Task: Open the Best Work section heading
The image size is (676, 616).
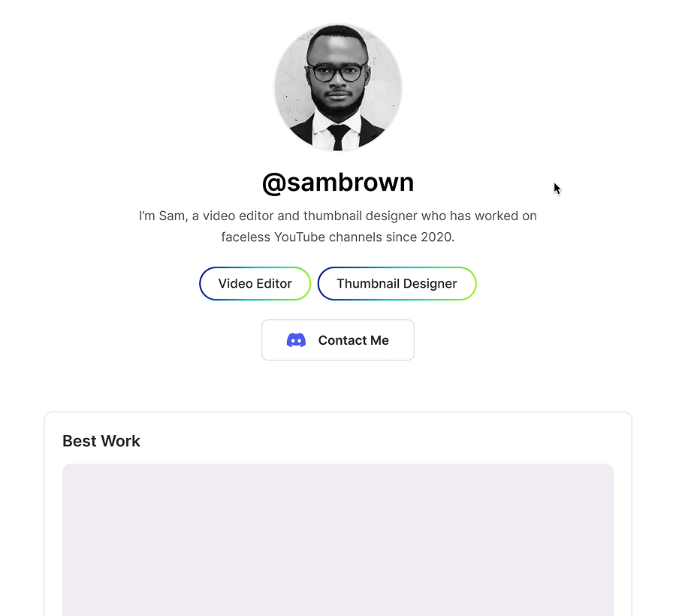Action: [x=101, y=441]
